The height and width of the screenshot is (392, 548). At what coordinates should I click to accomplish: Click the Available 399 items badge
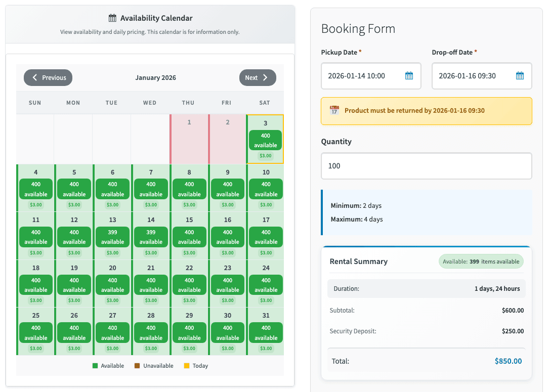pyautogui.click(x=481, y=262)
